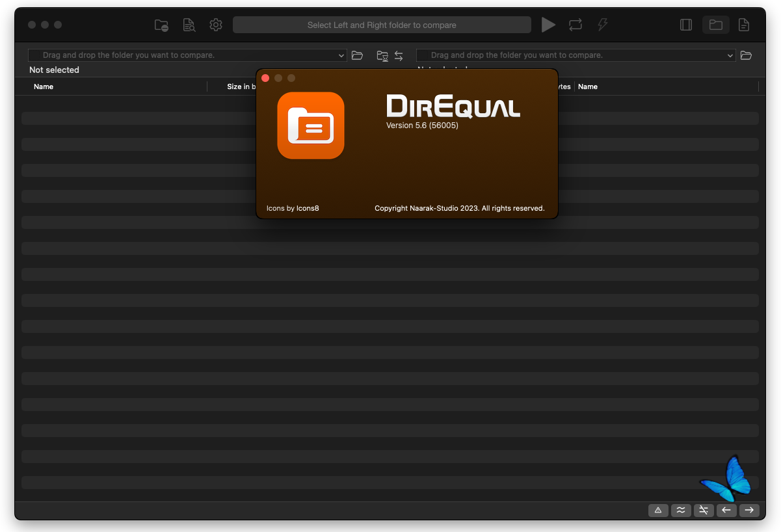
Task: Swap left and right folders
Action: point(399,56)
